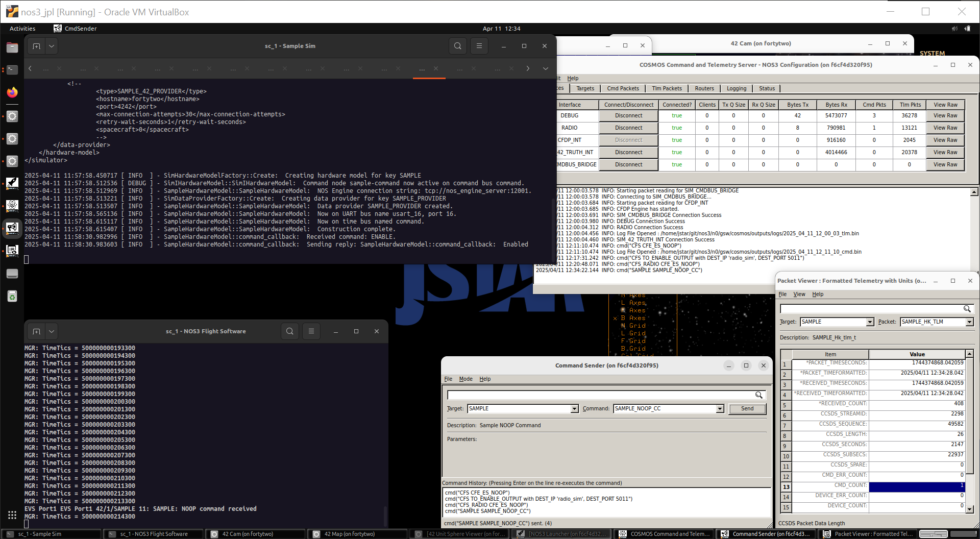Open the File menu in Command Sender
The height and width of the screenshot is (539, 980).
pos(448,379)
